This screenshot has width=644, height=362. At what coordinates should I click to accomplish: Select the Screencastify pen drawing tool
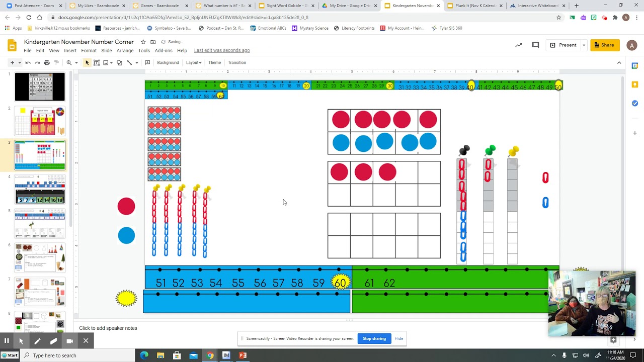click(x=37, y=341)
